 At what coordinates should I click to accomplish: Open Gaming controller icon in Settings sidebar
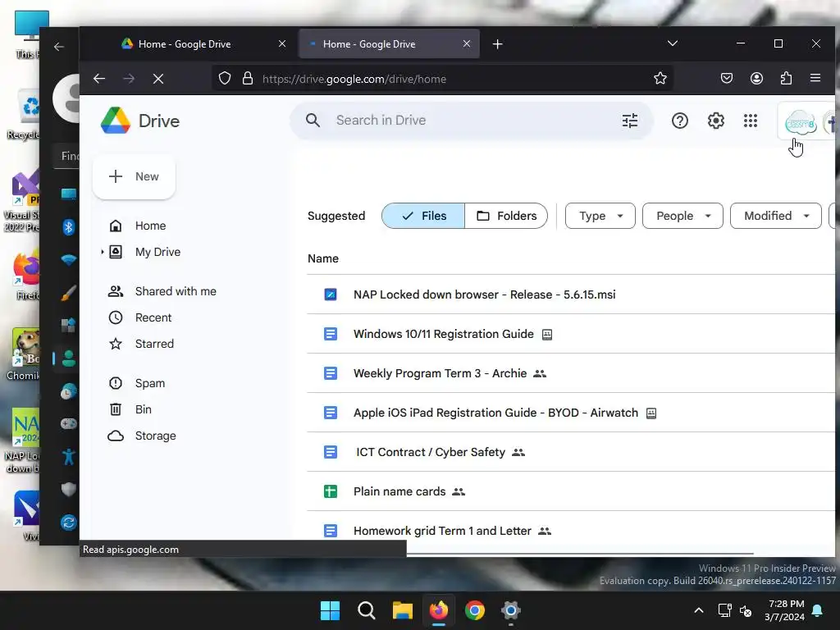69,424
